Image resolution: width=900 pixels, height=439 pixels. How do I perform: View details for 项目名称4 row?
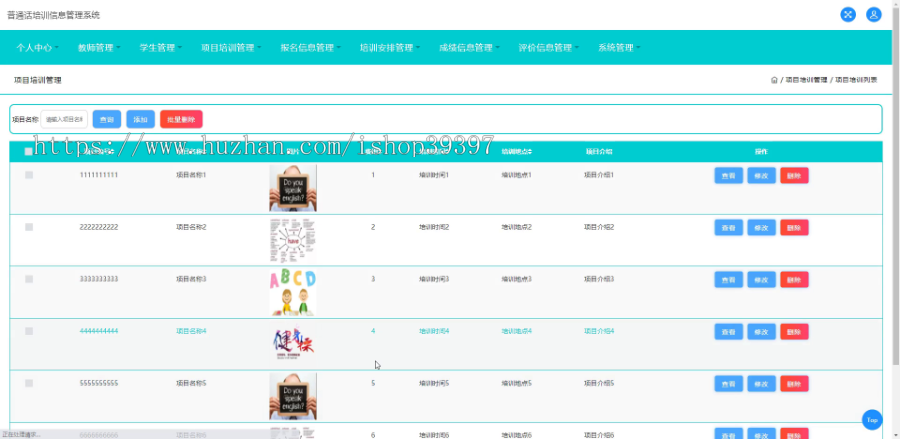(x=728, y=332)
